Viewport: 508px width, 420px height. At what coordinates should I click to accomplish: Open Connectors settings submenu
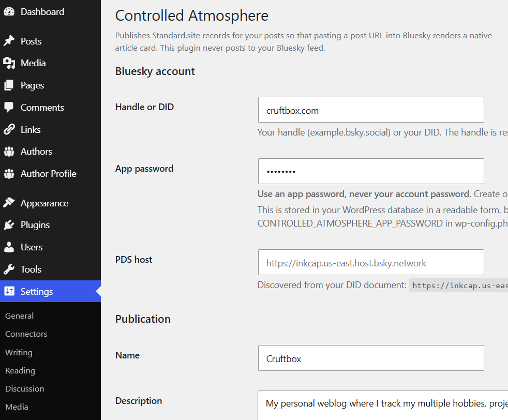point(26,334)
